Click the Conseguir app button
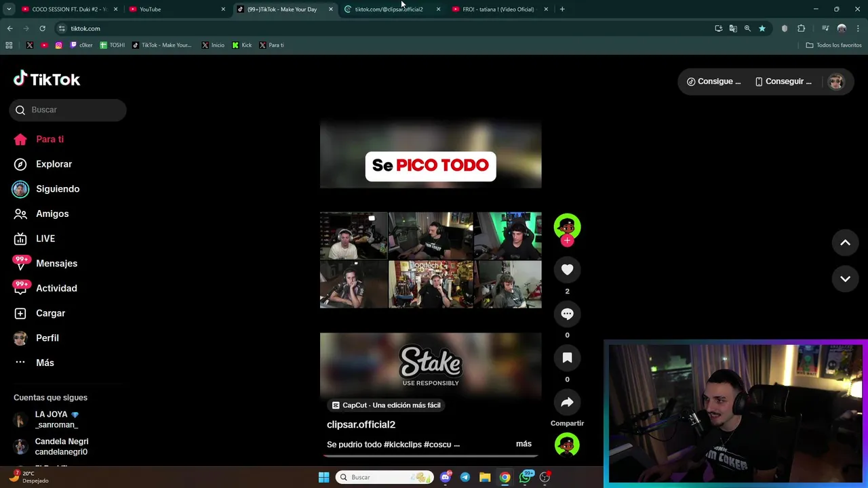Viewport: 868px width, 488px height. pyautogui.click(x=783, y=81)
